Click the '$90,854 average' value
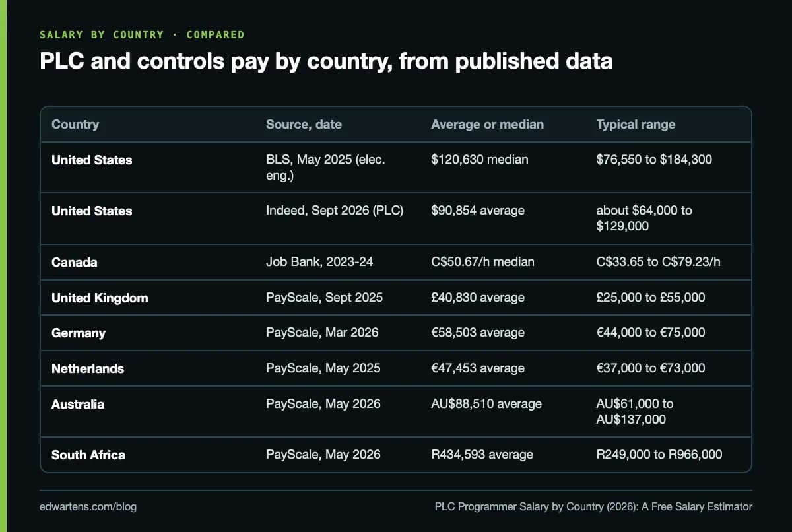 (478, 211)
